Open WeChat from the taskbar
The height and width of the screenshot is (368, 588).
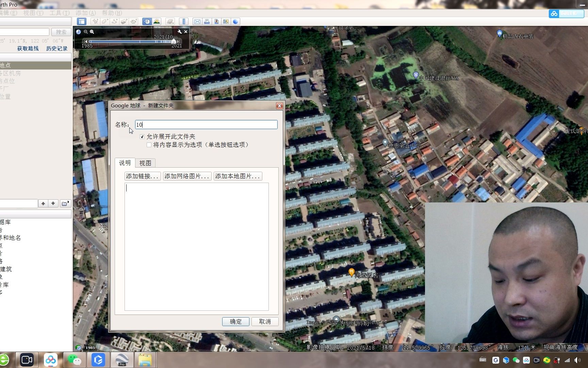tap(75, 360)
